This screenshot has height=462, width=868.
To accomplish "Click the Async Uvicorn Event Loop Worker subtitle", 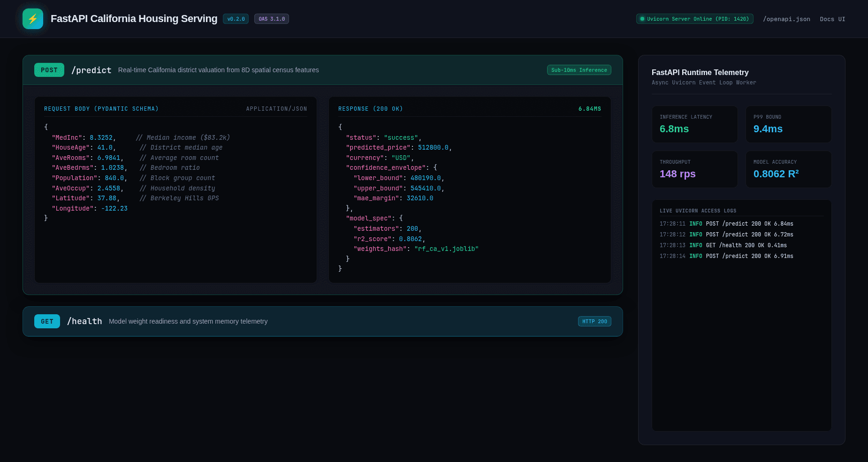I will 704,83.
